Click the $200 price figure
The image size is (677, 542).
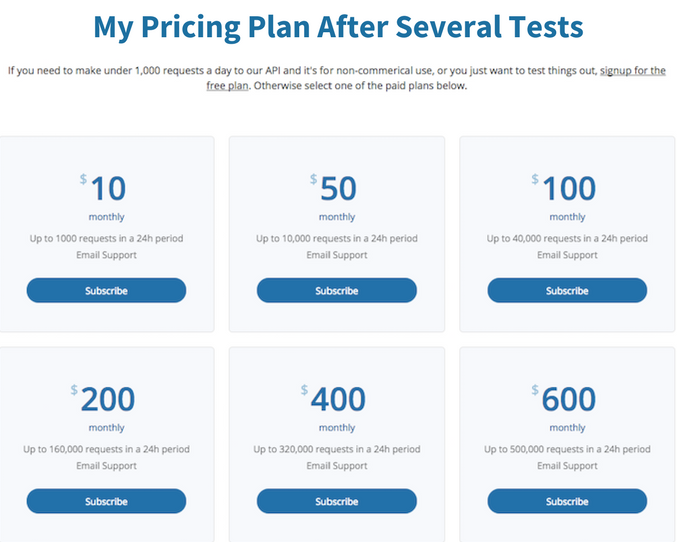coord(107,399)
